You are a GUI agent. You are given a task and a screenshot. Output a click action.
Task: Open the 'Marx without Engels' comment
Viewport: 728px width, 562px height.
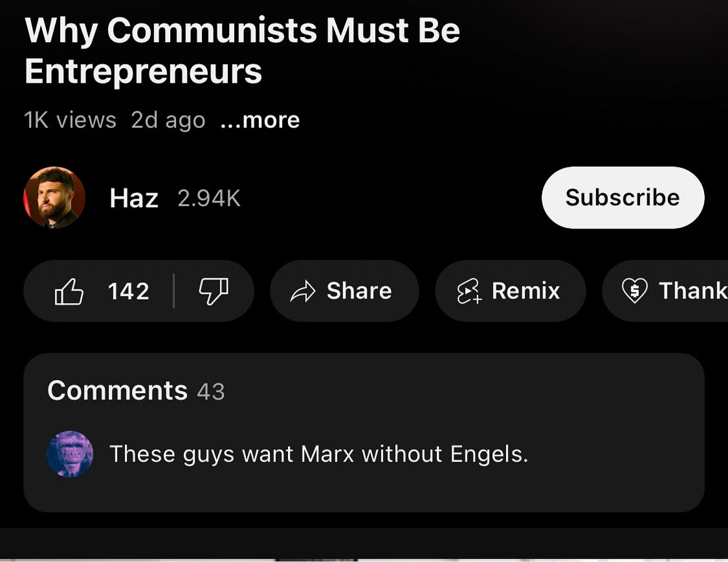[318, 454]
